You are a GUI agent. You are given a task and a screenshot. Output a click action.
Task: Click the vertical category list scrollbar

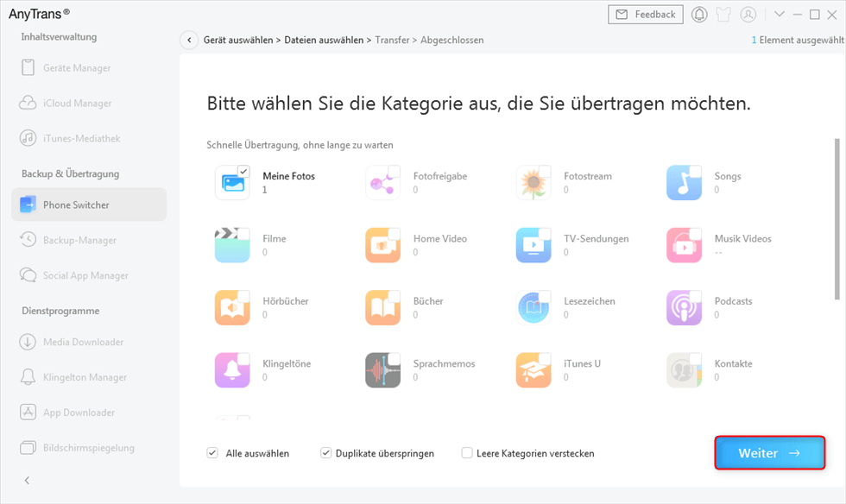[x=836, y=220]
